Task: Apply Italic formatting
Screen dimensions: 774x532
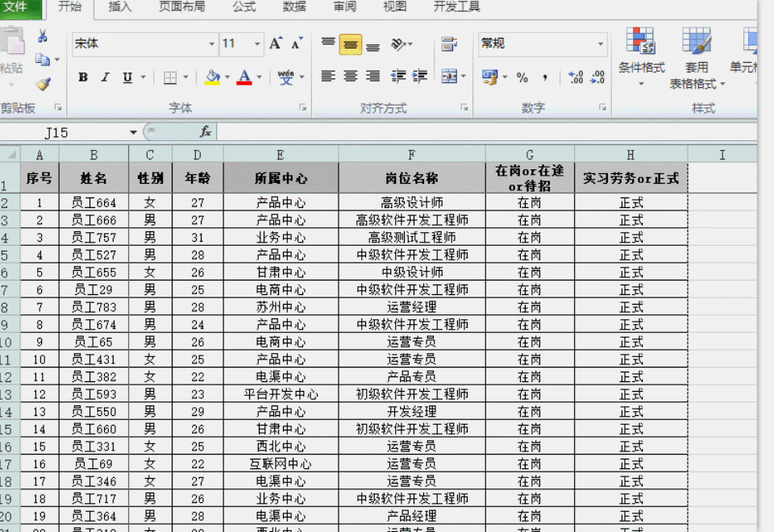Action: pos(103,77)
